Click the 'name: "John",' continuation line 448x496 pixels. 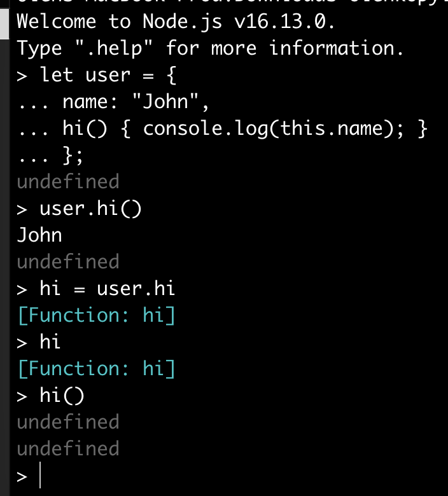(x=113, y=102)
